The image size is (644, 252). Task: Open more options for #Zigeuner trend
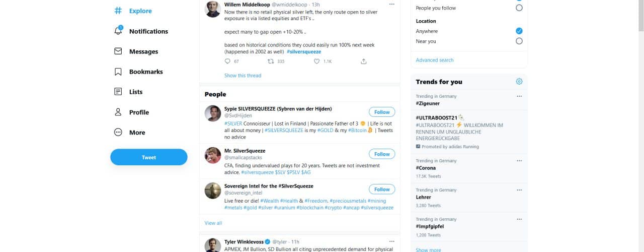pos(519,96)
